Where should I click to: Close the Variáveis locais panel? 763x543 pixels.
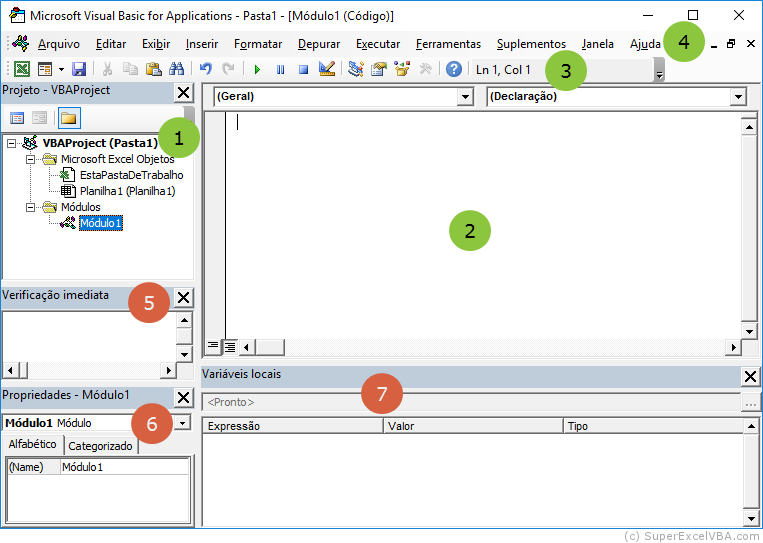751,376
